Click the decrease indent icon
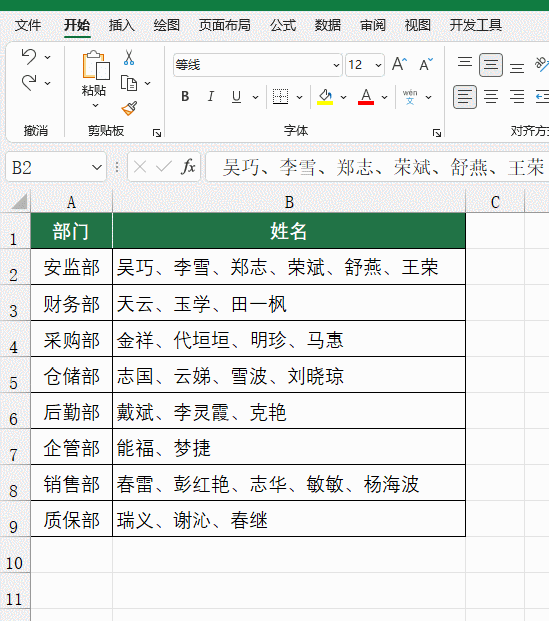The width and height of the screenshot is (549, 621). [542, 97]
